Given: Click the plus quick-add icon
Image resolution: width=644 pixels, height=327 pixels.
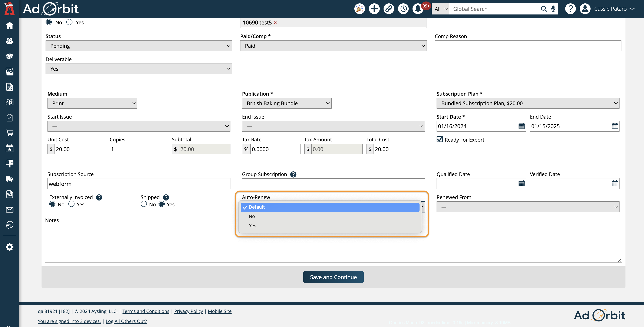Looking at the screenshot, I should tap(374, 9).
